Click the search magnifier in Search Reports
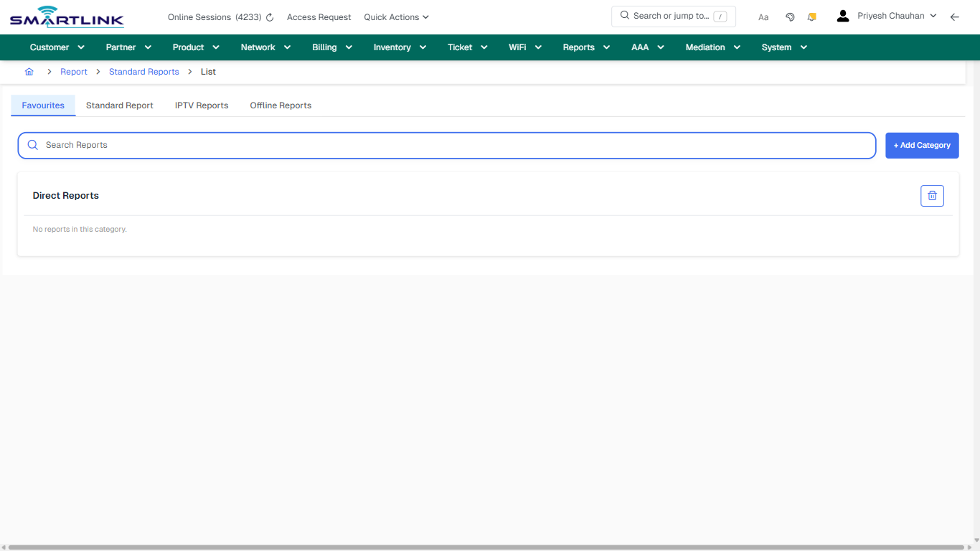The height and width of the screenshot is (551, 980). click(x=32, y=145)
